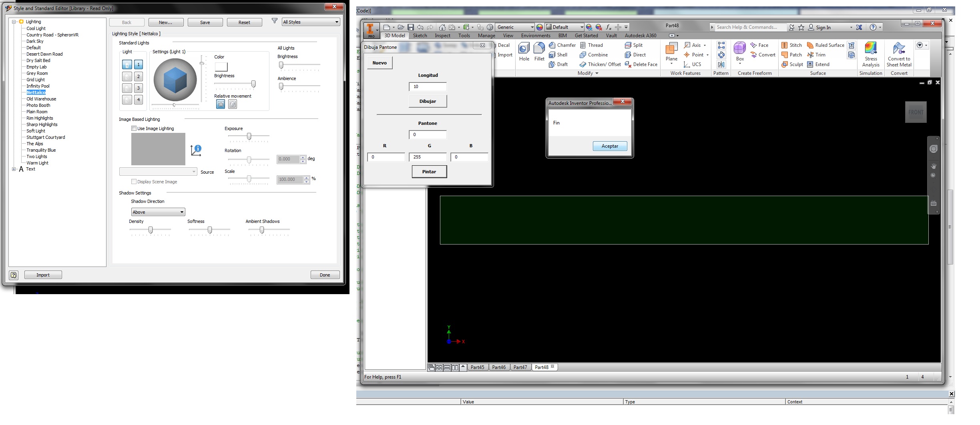Select the Hole tool
Image resolution: width=980 pixels, height=425 pixels.
(524, 51)
